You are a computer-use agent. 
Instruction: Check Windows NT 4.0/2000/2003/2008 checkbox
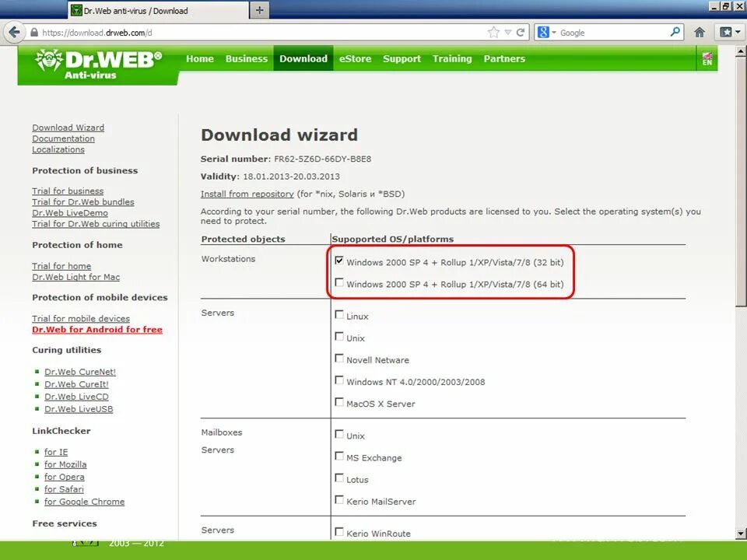pos(339,380)
